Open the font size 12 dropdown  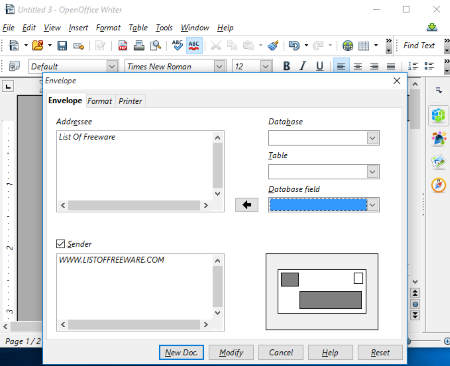[x=266, y=66]
